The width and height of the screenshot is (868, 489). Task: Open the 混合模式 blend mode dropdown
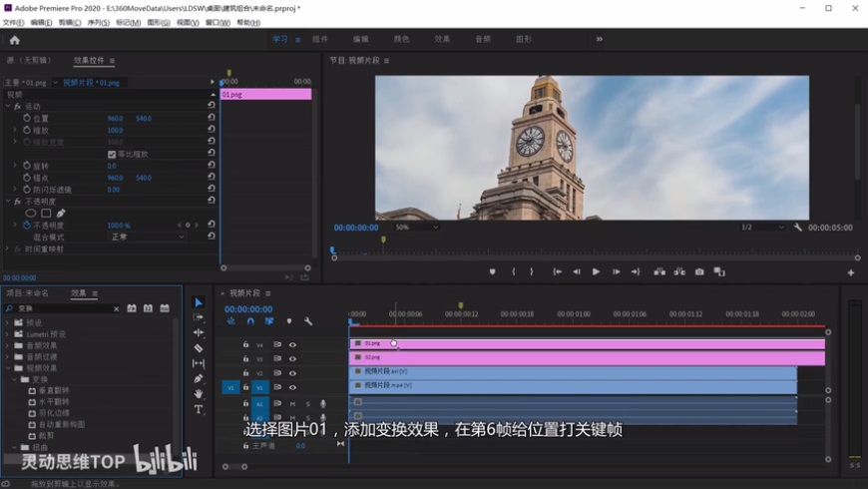pyautogui.click(x=147, y=238)
